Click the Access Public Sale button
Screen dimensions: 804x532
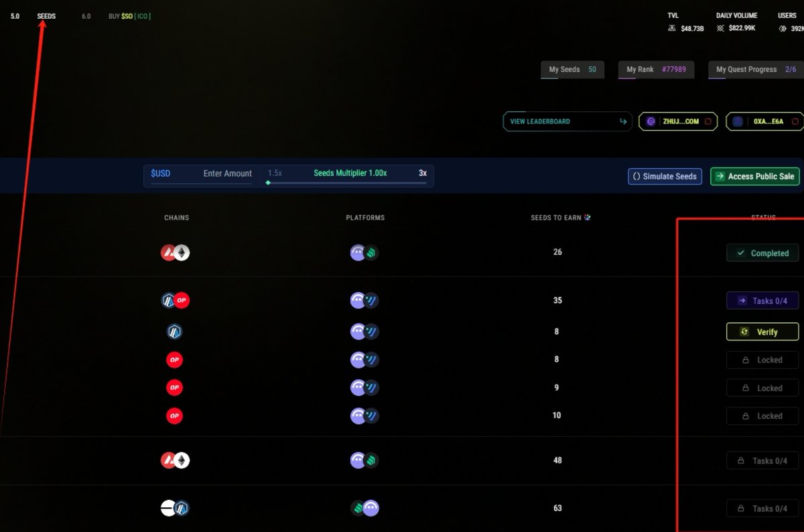click(x=754, y=176)
